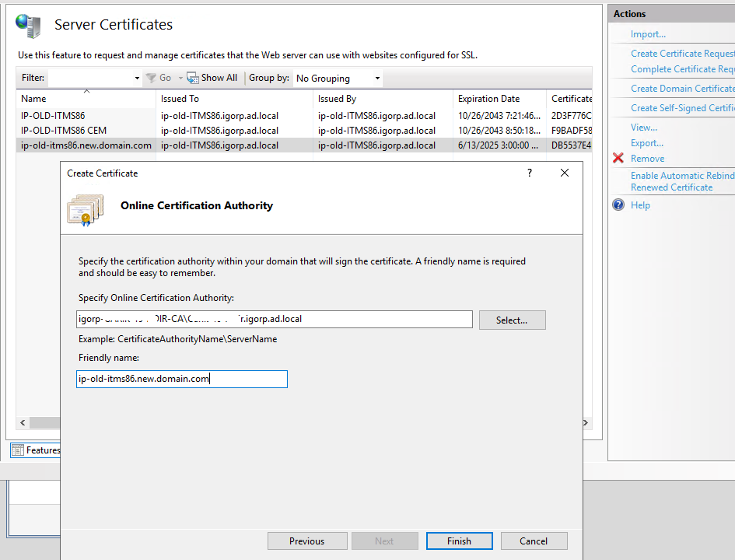
Task: Click the Server Certificates globe icon
Action: click(x=28, y=26)
